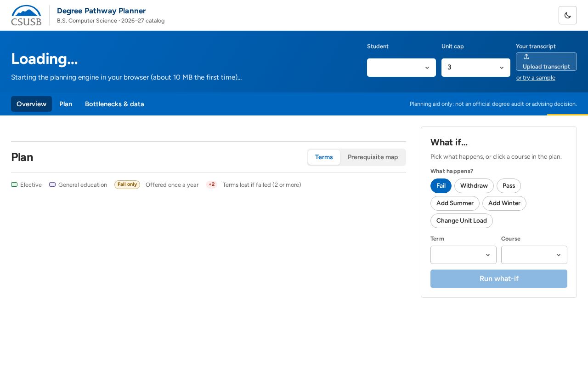This screenshot has height=368, width=588.
Task: Expand the Term dropdown in What if
Action: point(464,255)
